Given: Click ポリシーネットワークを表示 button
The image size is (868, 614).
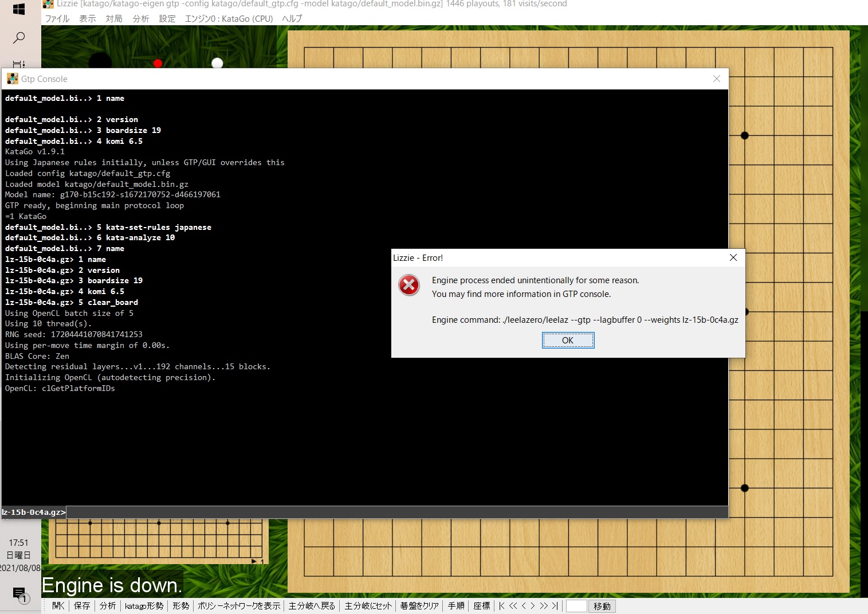Looking at the screenshot, I should (x=239, y=606).
